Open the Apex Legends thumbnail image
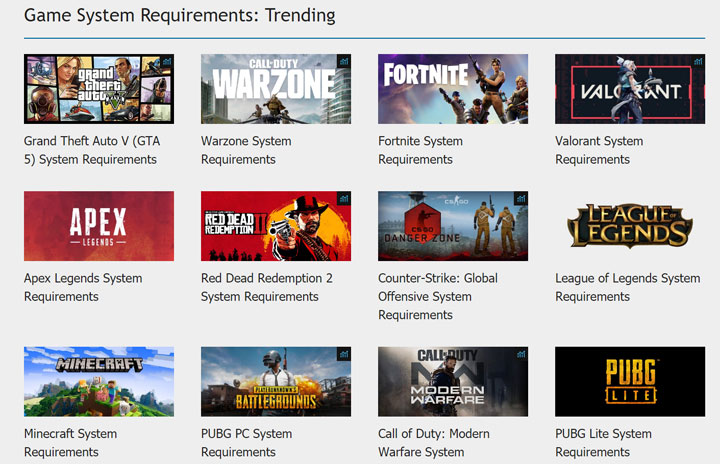720x464 pixels. coord(98,226)
